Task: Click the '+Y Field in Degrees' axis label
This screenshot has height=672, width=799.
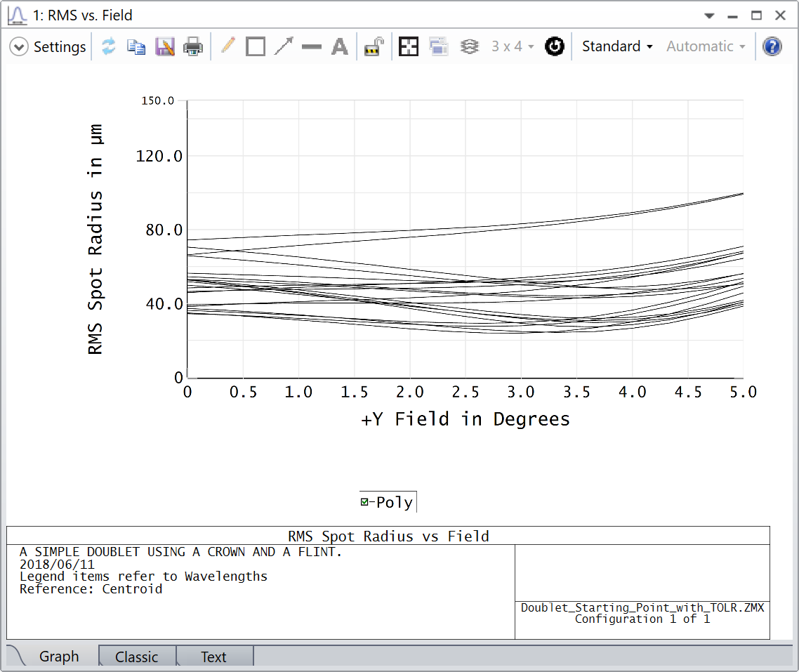Action: click(x=465, y=419)
